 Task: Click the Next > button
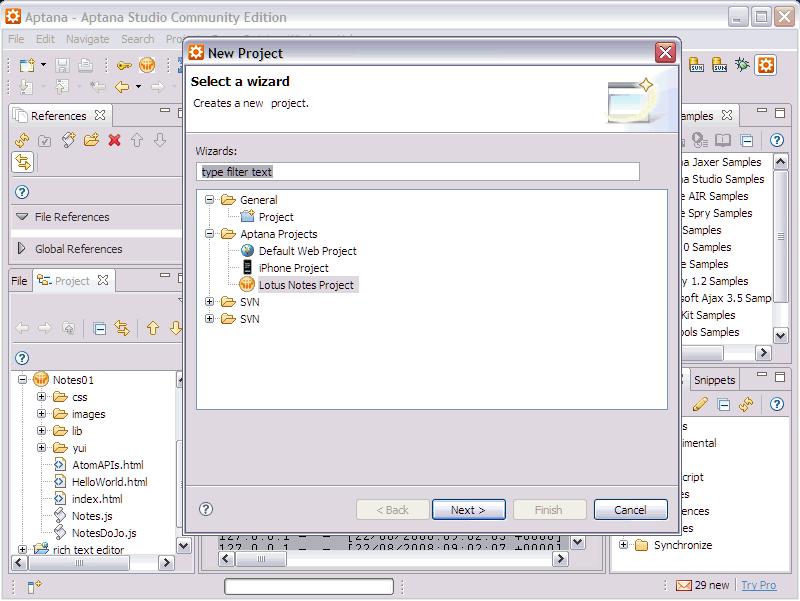[x=468, y=510]
